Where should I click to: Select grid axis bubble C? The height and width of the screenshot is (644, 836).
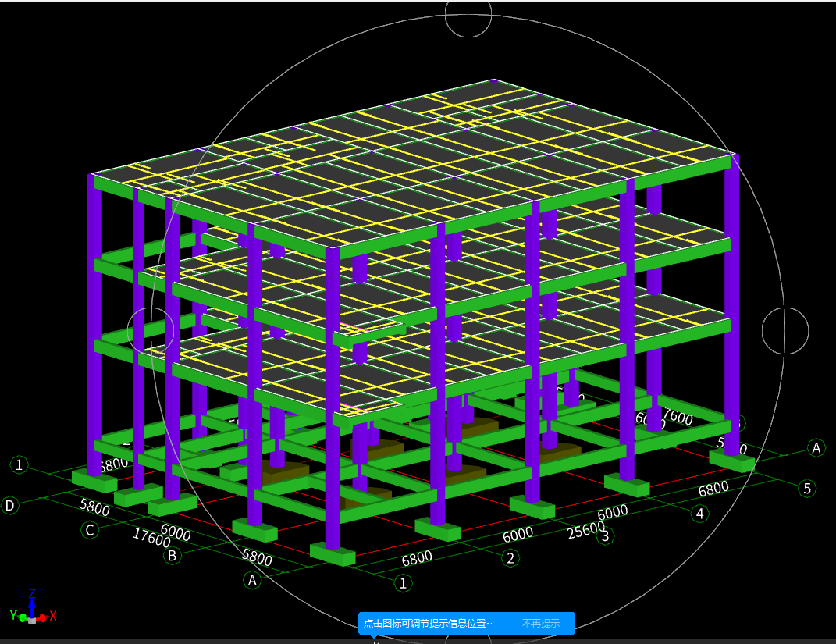point(91,530)
